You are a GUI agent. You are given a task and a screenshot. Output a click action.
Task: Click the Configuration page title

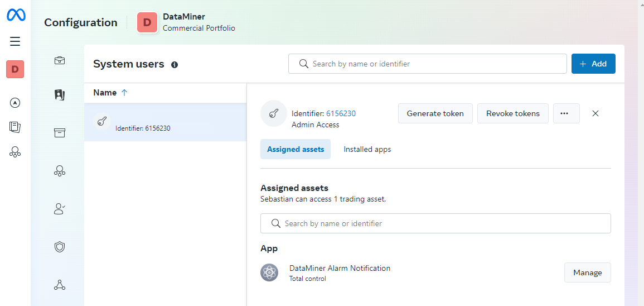coord(81,22)
